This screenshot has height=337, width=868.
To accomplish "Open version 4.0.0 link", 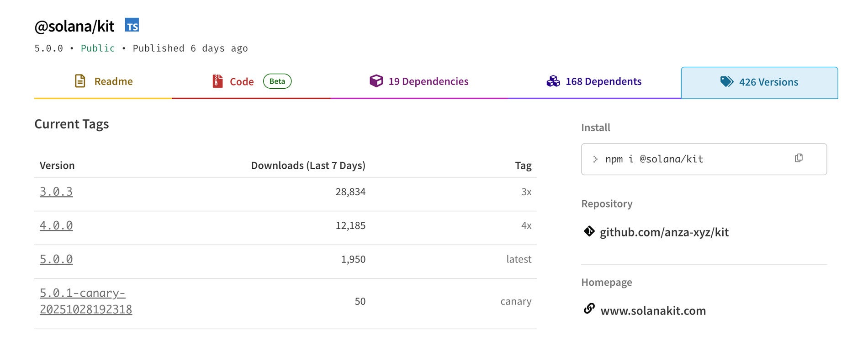I will click(x=56, y=225).
